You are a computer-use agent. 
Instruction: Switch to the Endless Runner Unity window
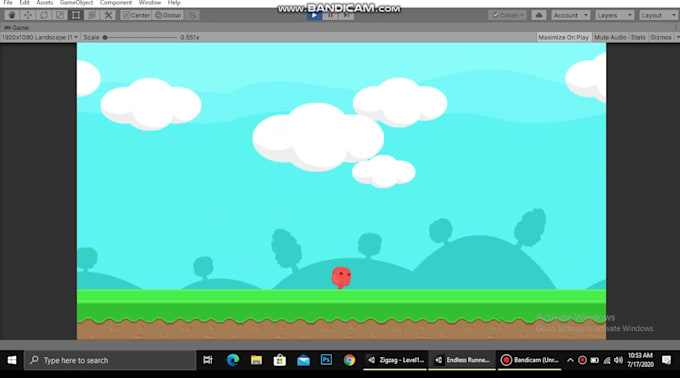(462, 360)
